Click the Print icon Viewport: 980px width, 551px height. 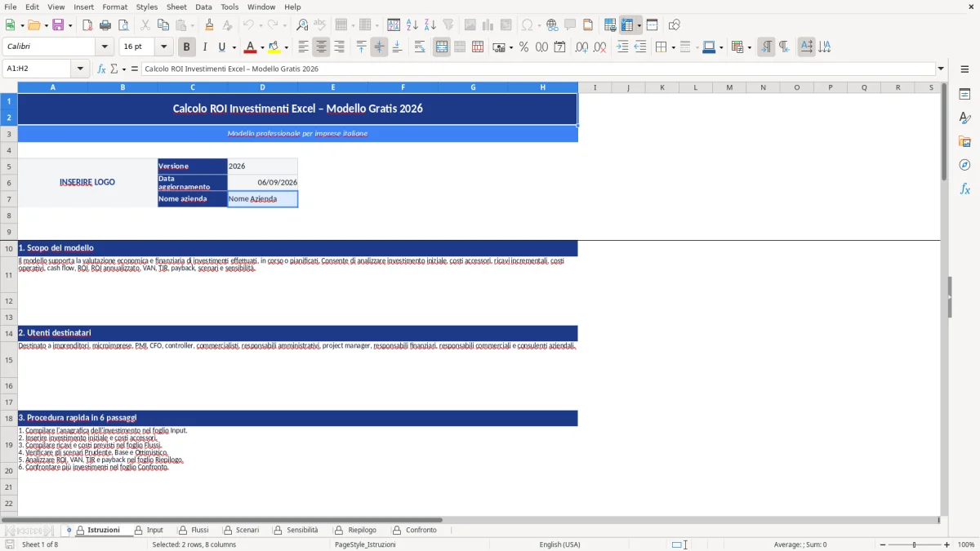105,25
